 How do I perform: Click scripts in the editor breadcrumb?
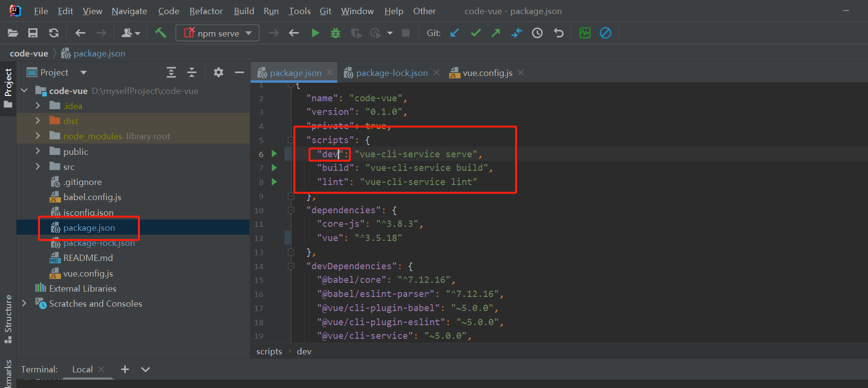click(269, 351)
